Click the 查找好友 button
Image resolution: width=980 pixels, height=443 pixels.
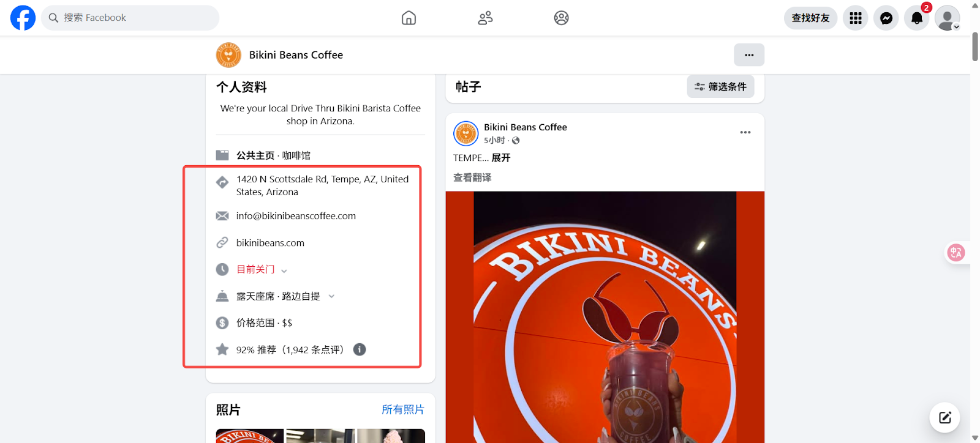(x=810, y=18)
